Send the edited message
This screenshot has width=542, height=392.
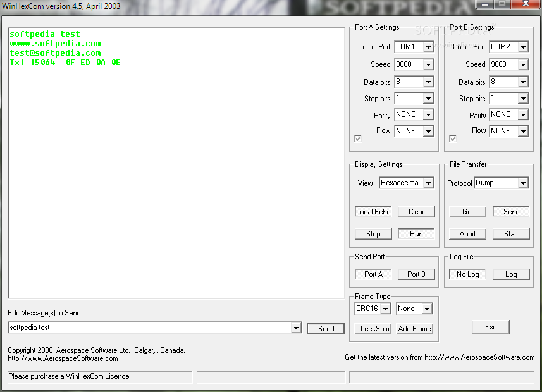[x=326, y=328]
